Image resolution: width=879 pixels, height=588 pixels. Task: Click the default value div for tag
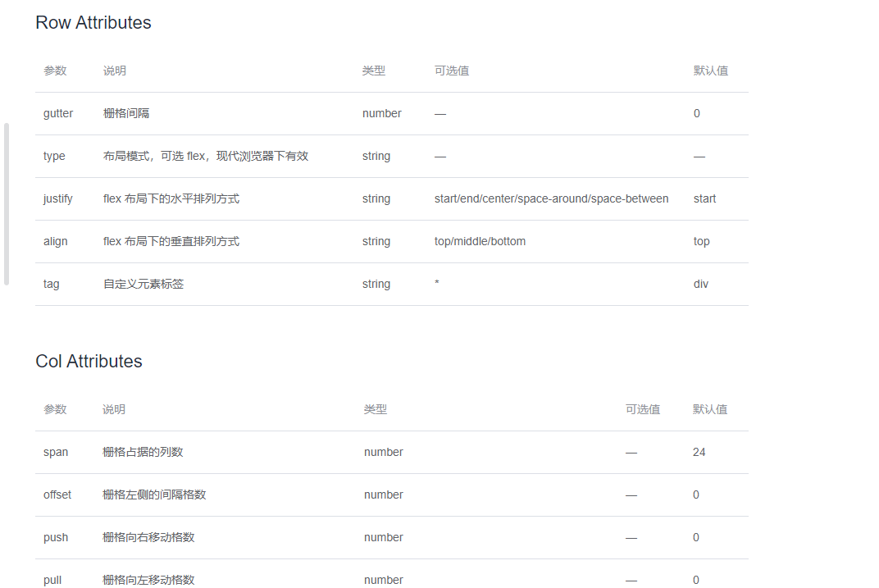point(700,284)
